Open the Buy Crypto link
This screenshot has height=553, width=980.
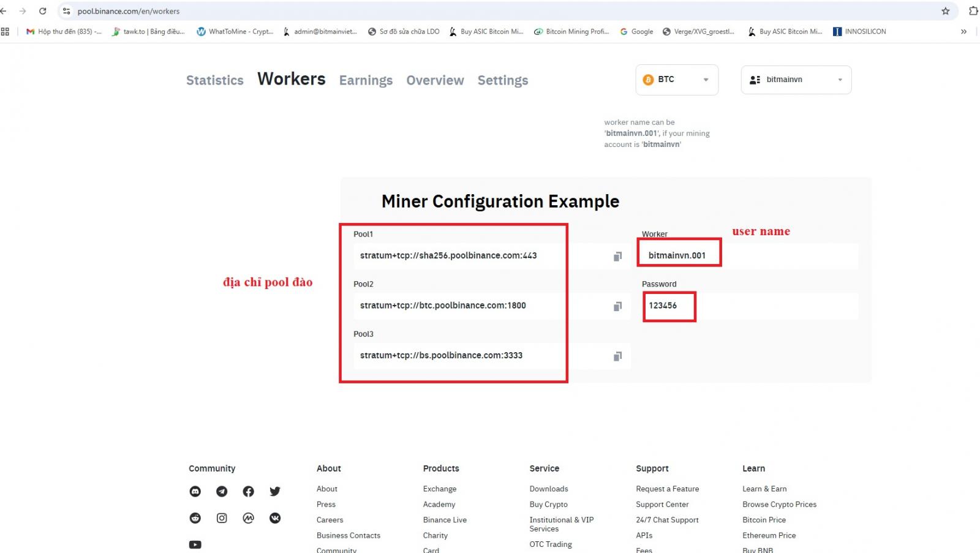pos(548,504)
